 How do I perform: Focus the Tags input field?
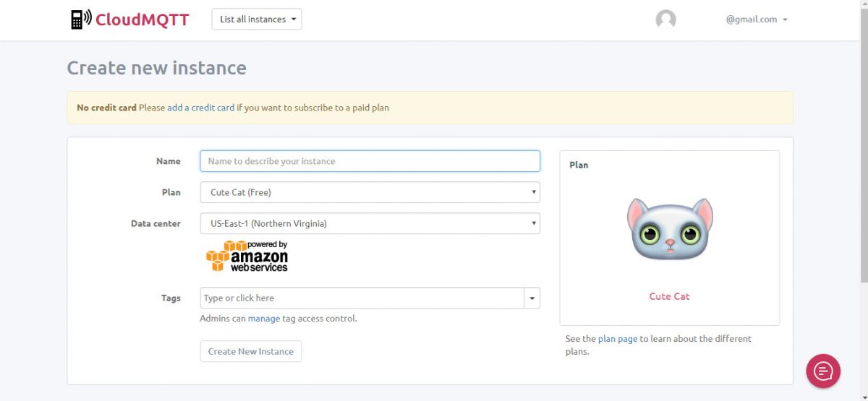362,298
